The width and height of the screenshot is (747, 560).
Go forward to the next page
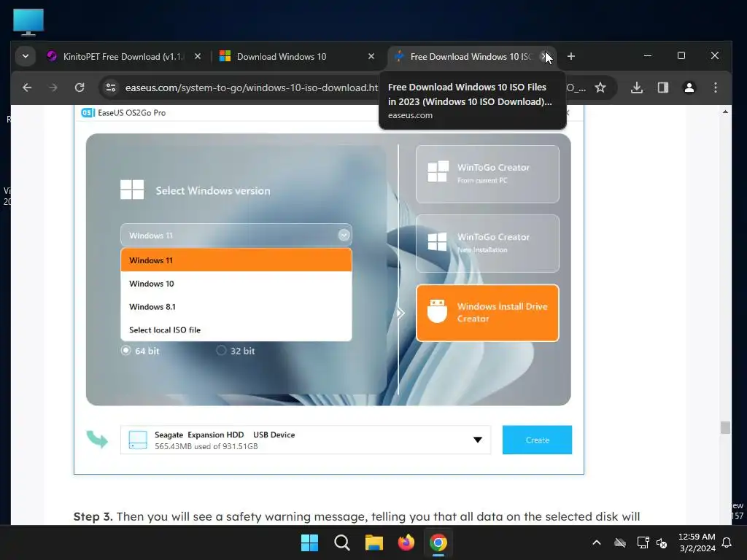(53, 87)
